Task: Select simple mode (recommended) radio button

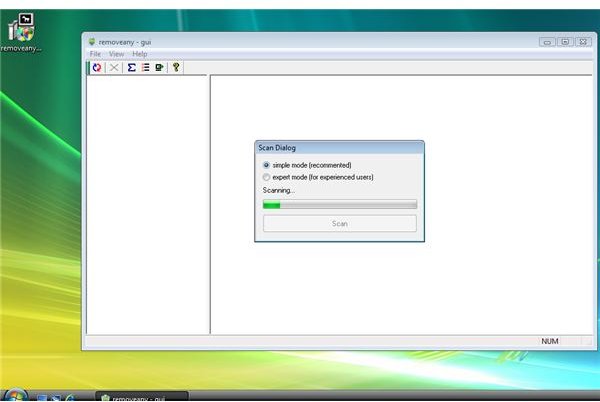Action: tap(267, 165)
